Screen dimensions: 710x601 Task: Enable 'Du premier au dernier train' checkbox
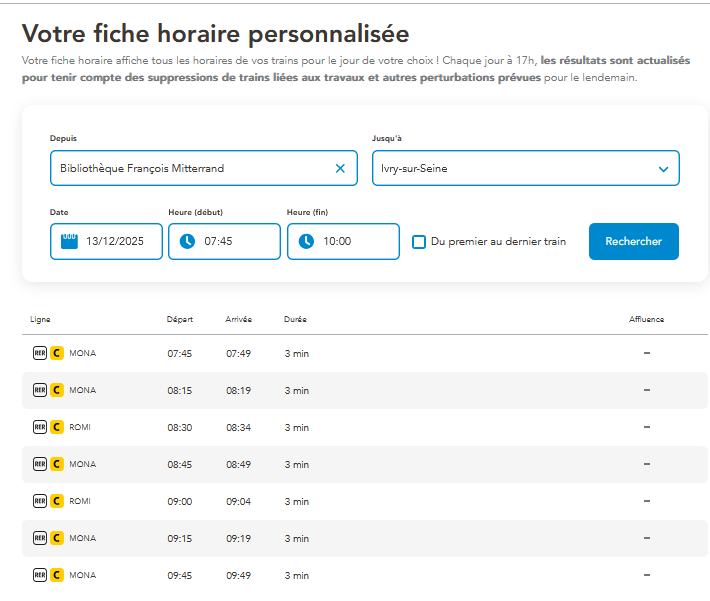tap(419, 242)
